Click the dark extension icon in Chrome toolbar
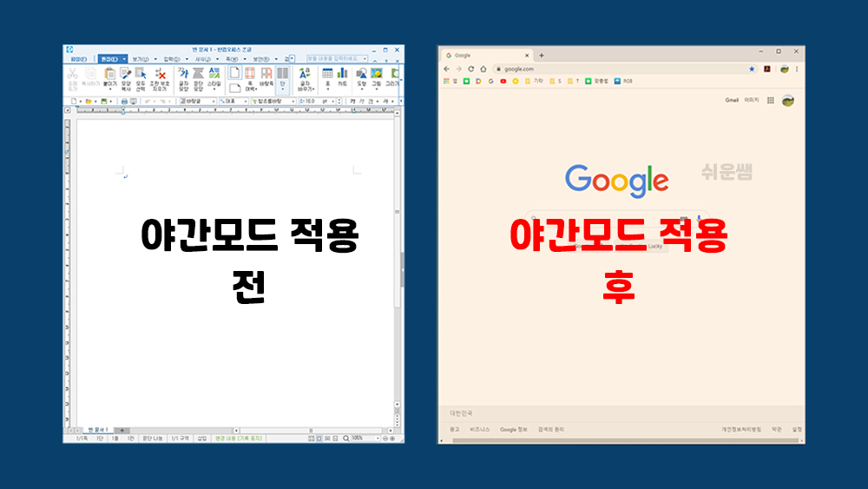This screenshot has height=489, width=868. tap(767, 69)
